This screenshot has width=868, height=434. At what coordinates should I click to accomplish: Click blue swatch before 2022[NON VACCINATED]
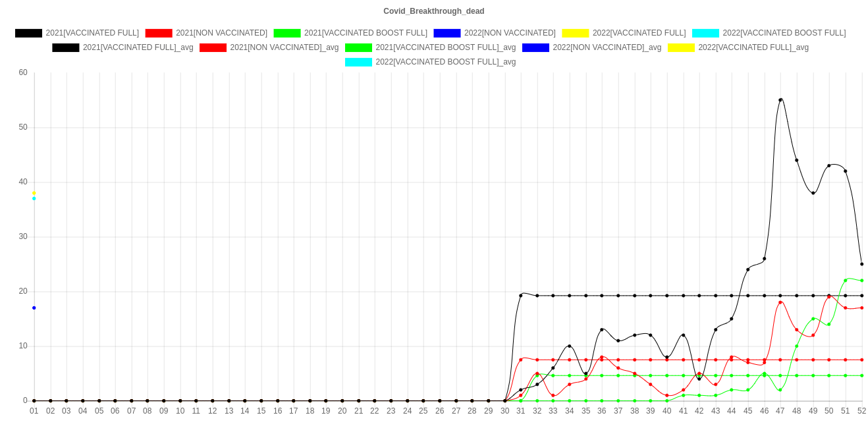pos(447,33)
